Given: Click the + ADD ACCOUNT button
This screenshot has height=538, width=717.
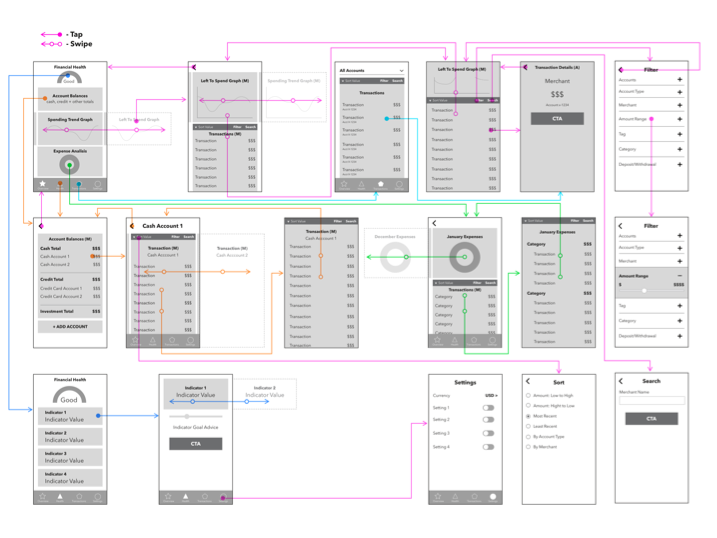Looking at the screenshot, I should (x=70, y=327).
